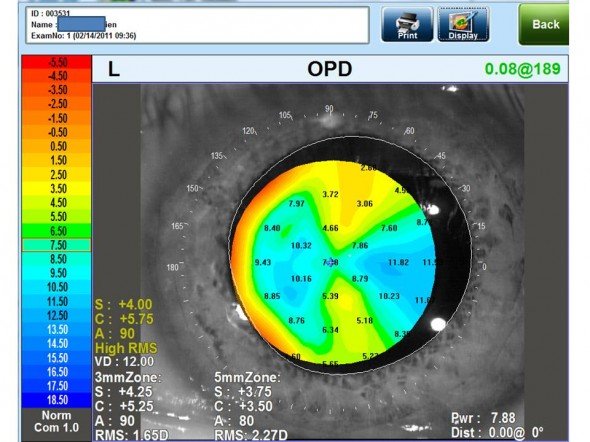This screenshot has width=590, height=442.
Task: Select the 2.50 color scale step
Action: [x=56, y=175]
